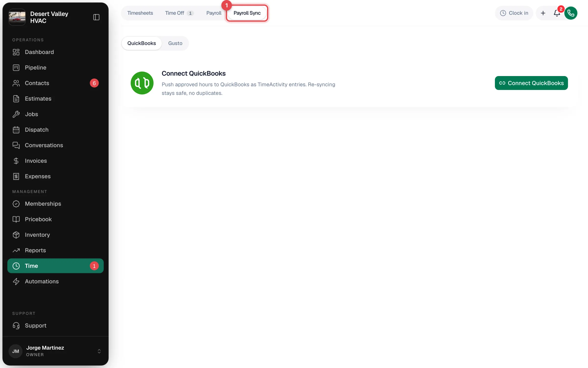This screenshot has height=368, width=588.
Task: Select the Gusto sub-tab
Action: pyautogui.click(x=175, y=43)
